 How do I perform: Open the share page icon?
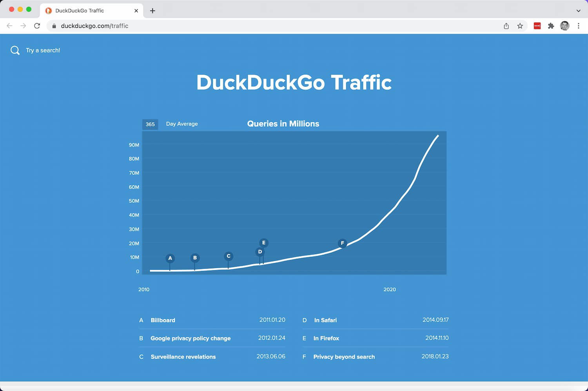coord(506,26)
